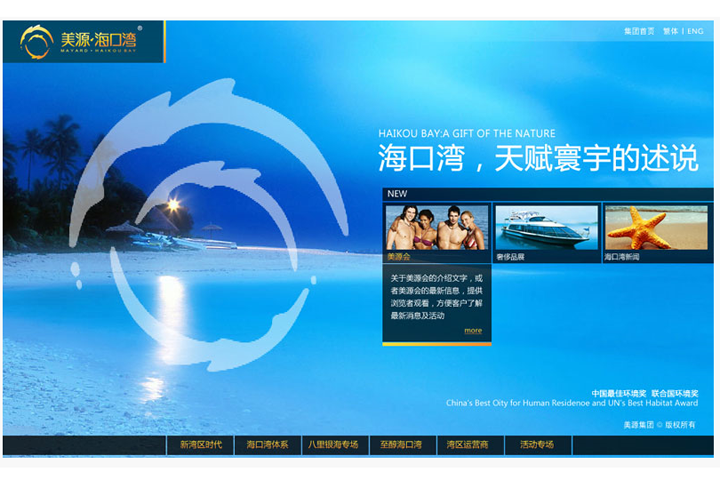Open 湾区运营商 menu item
Image resolution: width=720 pixels, height=480 pixels.
467,445
